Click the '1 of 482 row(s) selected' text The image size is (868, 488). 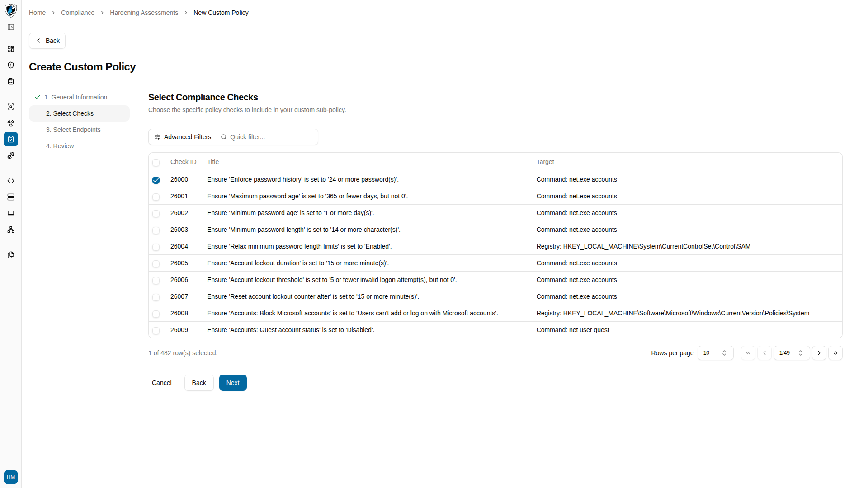[183, 353]
